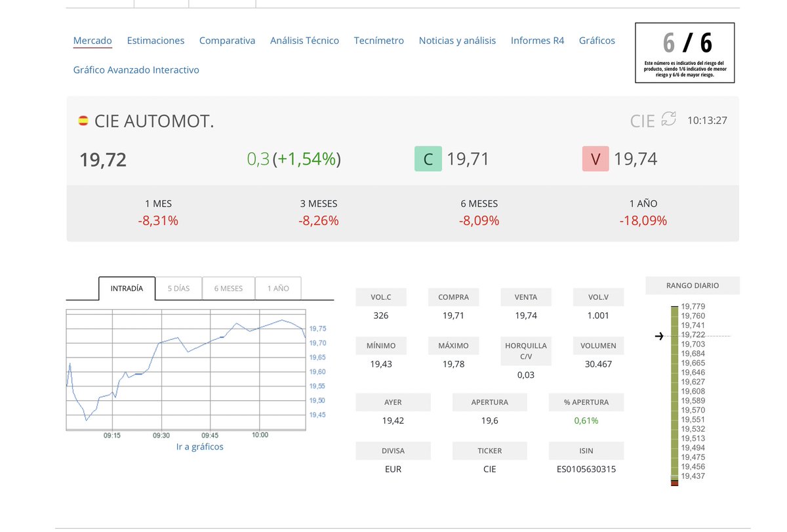Click the RANGO DIARIO header
This screenshot has width=787, height=532.
click(x=693, y=285)
